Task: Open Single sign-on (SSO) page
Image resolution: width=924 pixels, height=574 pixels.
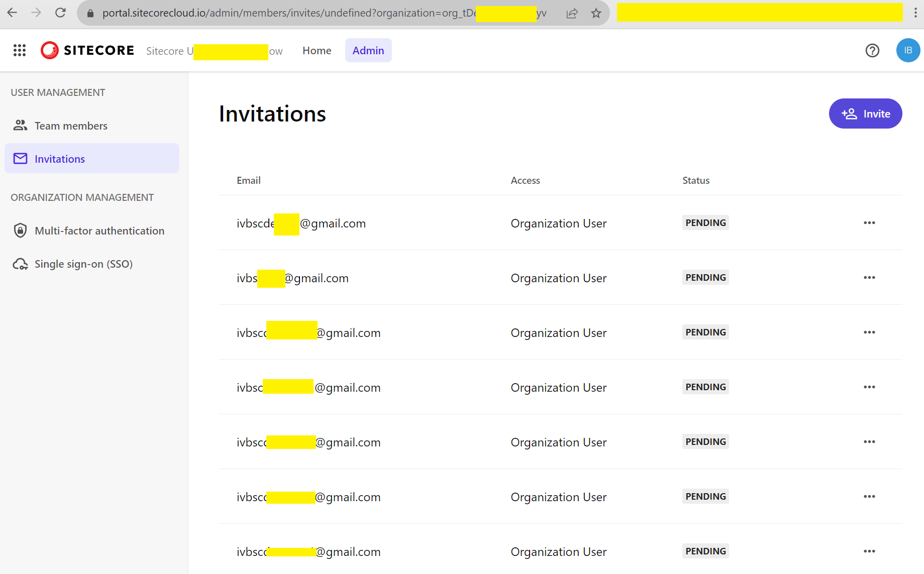Action: coord(83,264)
